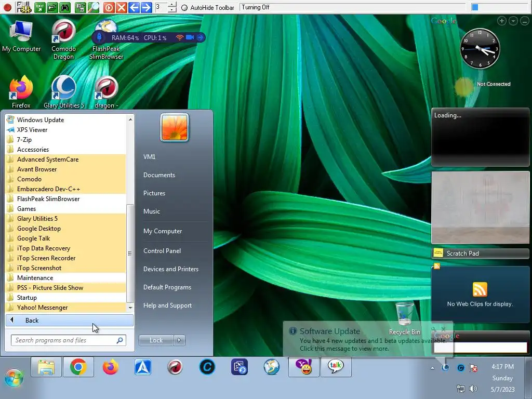Minimize the Google sidebar with minus button
Image resolution: width=532 pixels, height=399 pixels.
click(525, 21)
